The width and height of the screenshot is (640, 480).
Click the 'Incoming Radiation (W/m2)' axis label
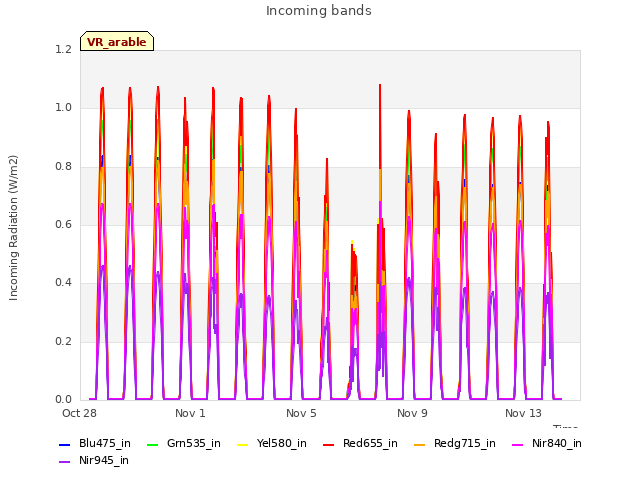pos(13,228)
